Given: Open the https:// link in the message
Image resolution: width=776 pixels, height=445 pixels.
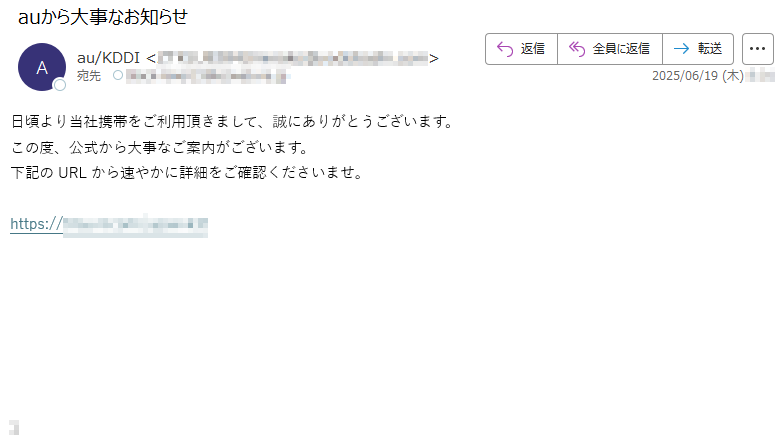Looking at the screenshot, I should point(109,224).
